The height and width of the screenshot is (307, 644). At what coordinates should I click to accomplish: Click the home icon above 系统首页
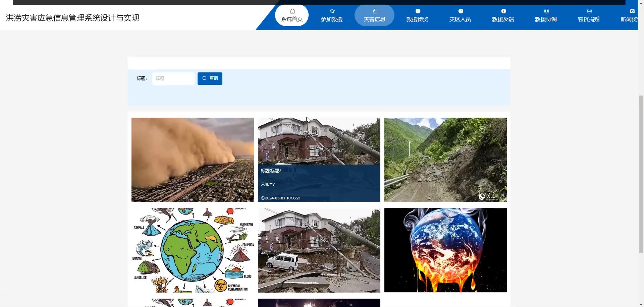[292, 11]
